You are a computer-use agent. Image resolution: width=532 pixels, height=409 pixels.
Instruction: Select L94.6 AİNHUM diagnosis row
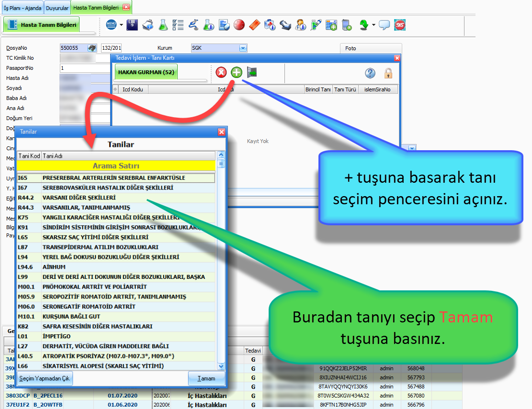[x=116, y=267]
